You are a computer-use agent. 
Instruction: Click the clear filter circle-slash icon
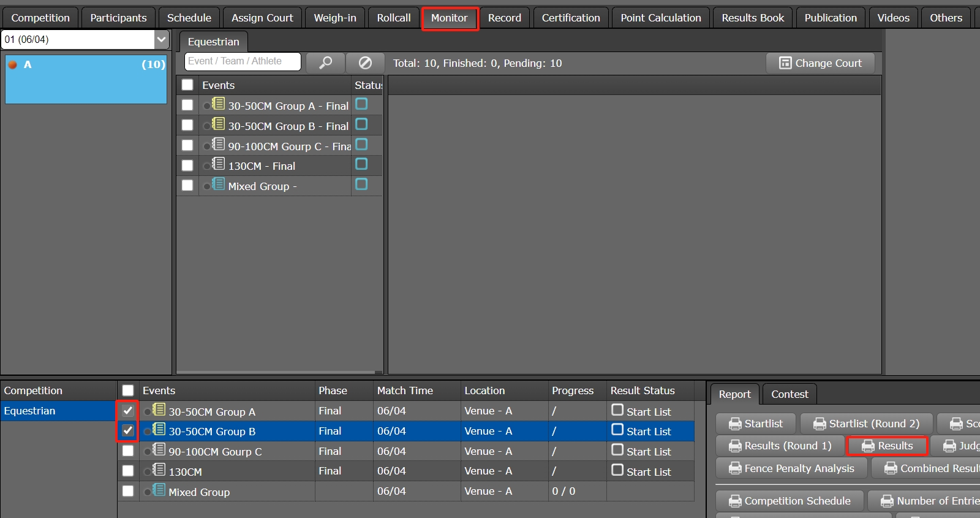(x=365, y=63)
